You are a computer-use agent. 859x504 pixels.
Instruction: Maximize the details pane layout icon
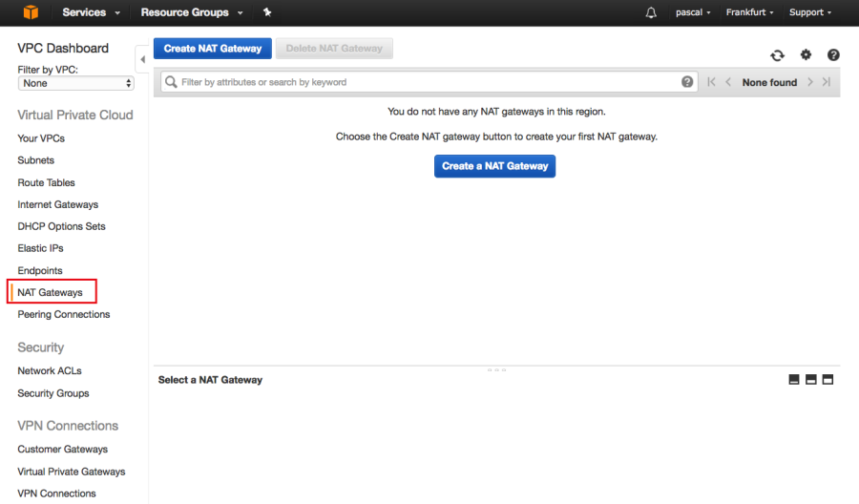[828, 380]
